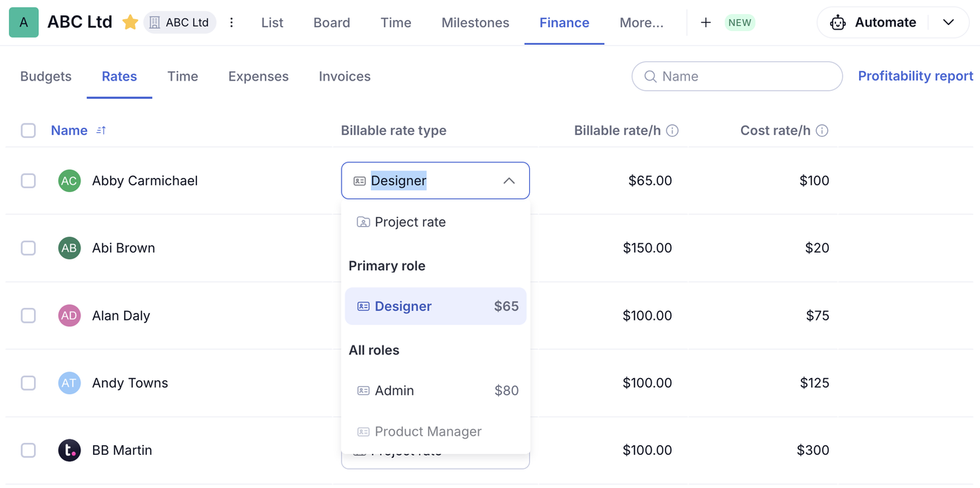
Task: Collapse the Designer rate type dropdown
Action: 509,181
